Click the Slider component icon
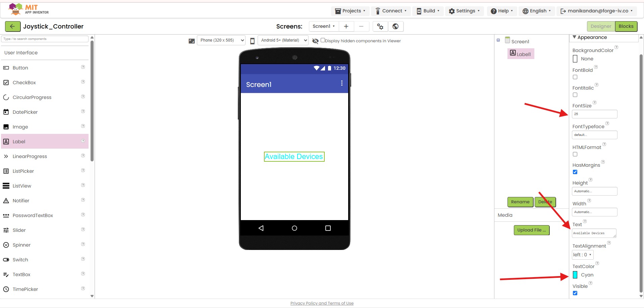This screenshot has height=308, width=644. (6, 230)
